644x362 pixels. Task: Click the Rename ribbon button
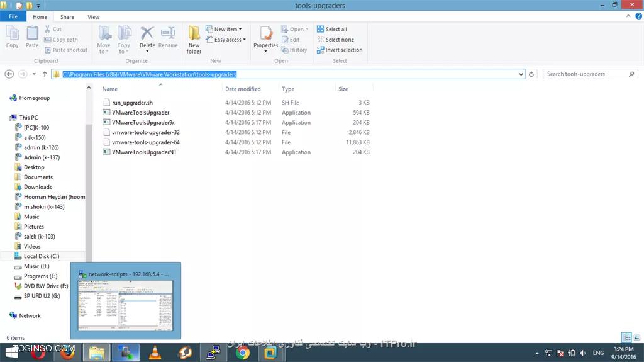coord(168,37)
